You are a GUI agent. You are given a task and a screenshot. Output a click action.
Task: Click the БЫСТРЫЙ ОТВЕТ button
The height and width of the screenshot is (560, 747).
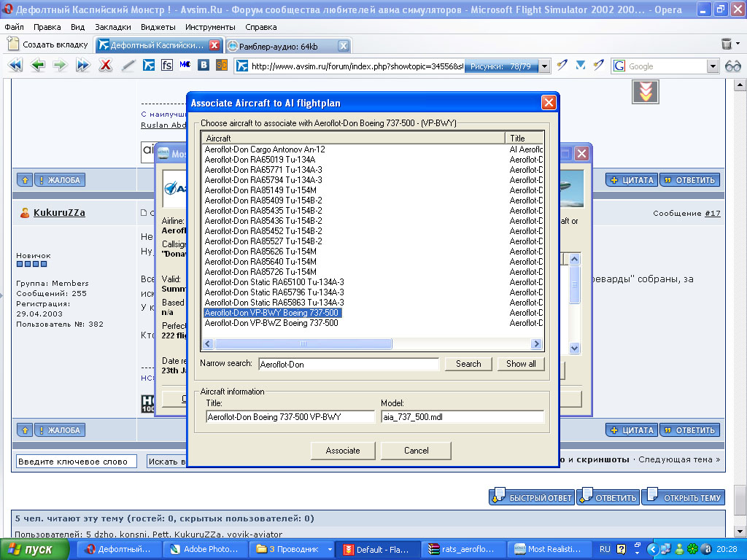[532, 497]
